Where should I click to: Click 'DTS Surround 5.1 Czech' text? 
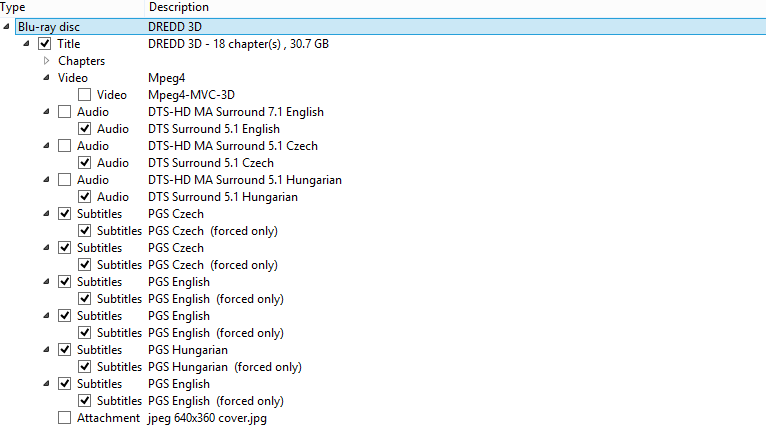(211, 163)
